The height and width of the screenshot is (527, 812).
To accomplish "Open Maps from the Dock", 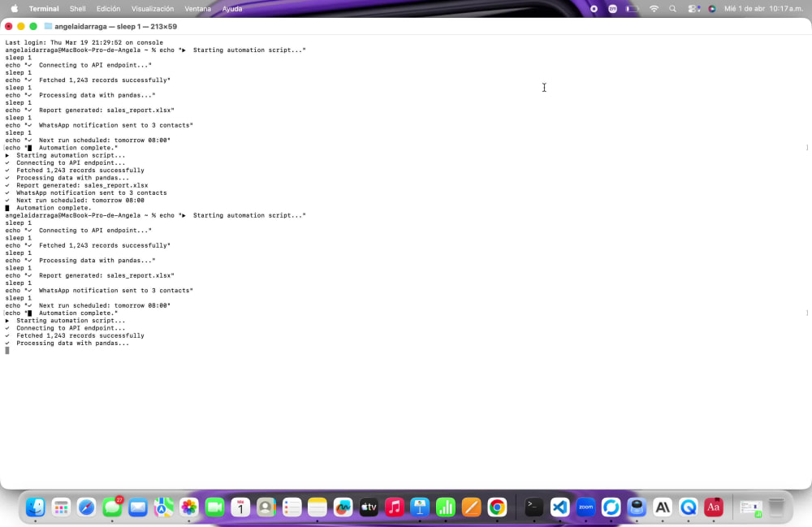I will point(164,508).
